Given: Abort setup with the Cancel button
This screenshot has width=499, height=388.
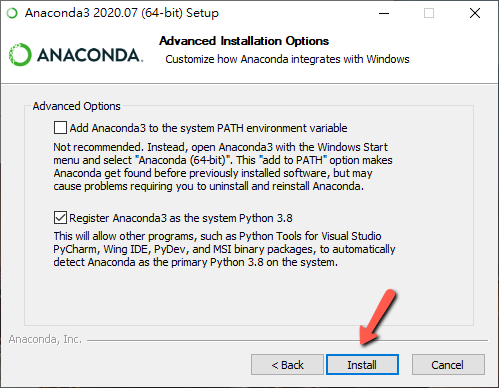Looking at the screenshot, I should pos(448,365).
